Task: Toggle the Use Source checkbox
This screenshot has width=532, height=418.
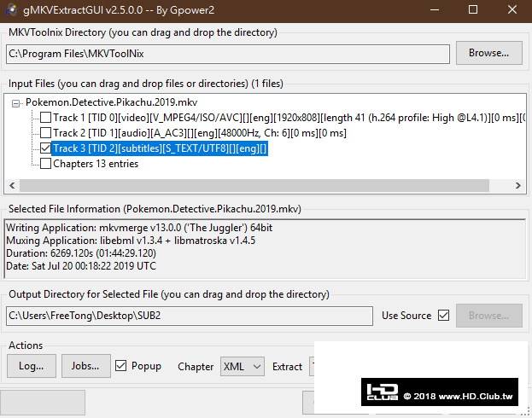Action: (x=443, y=316)
